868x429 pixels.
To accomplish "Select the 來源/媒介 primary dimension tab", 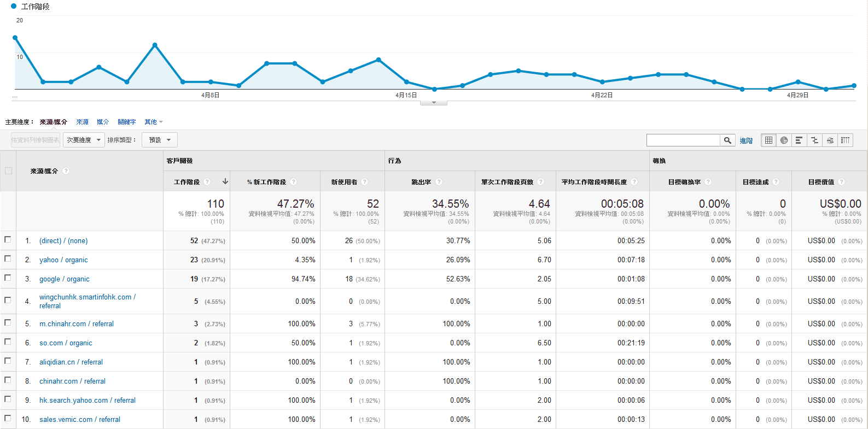I will click(53, 122).
